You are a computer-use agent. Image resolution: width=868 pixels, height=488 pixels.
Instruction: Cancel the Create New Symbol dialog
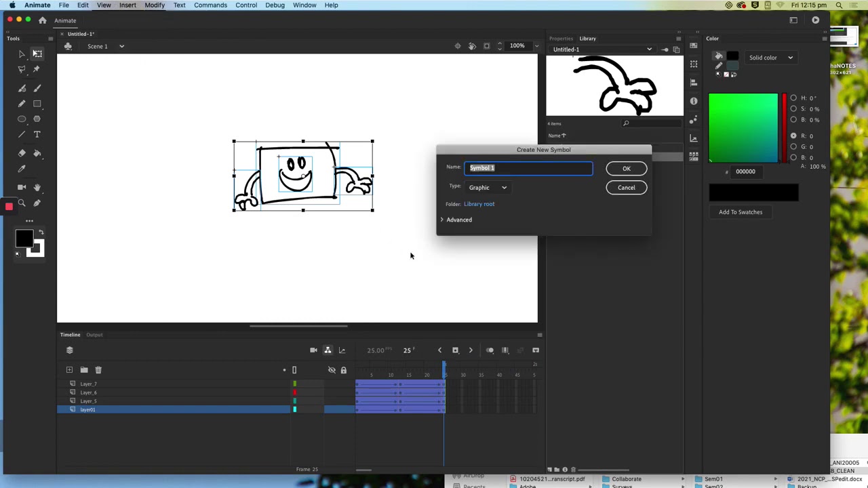pos(627,188)
